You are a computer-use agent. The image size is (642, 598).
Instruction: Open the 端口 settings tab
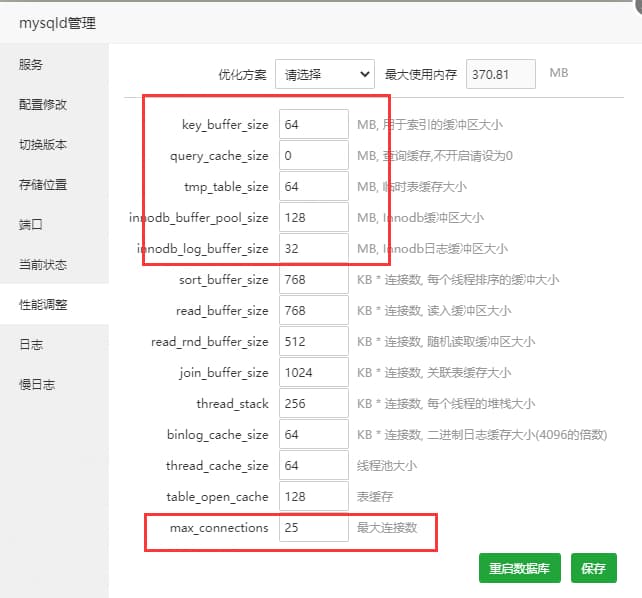tap(31, 225)
